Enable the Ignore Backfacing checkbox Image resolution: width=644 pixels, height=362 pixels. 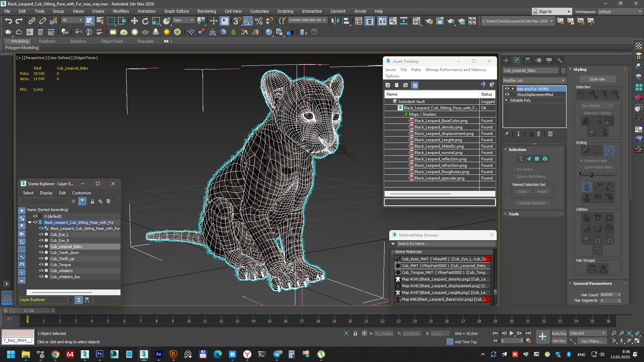(x=514, y=176)
